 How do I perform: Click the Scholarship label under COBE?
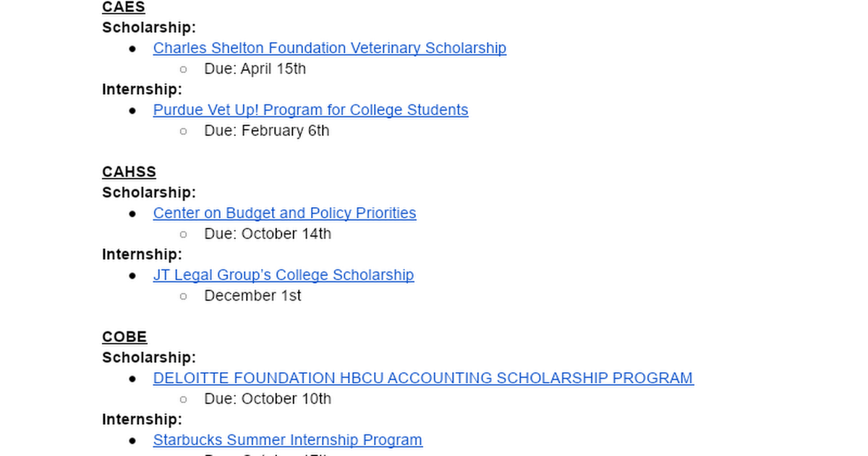pyautogui.click(x=149, y=358)
